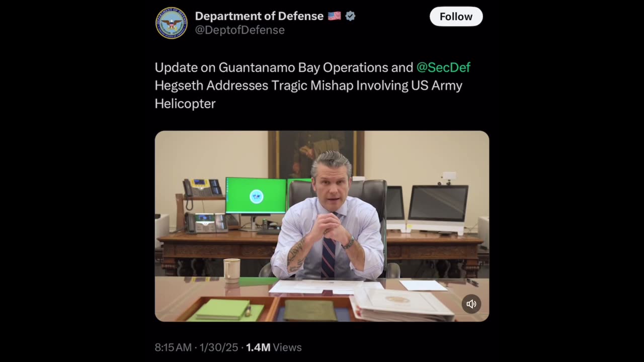Click the 8:15 AM post timestamp
The width and height of the screenshot is (644, 362).
coord(173,347)
